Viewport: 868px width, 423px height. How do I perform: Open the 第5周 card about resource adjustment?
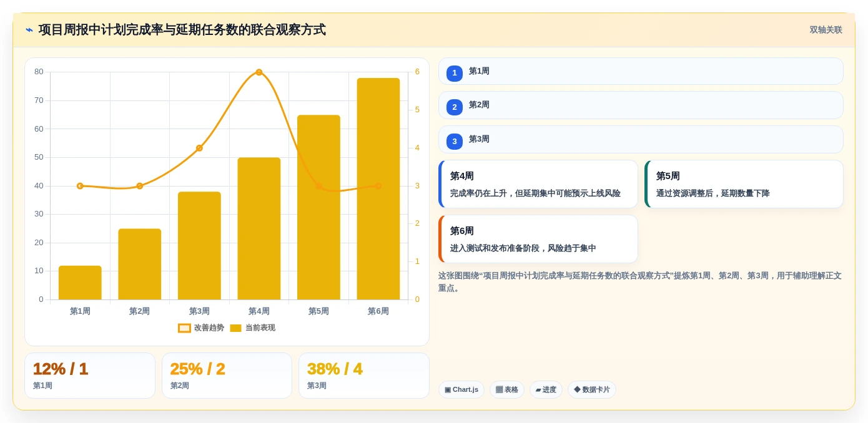(x=744, y=184)
